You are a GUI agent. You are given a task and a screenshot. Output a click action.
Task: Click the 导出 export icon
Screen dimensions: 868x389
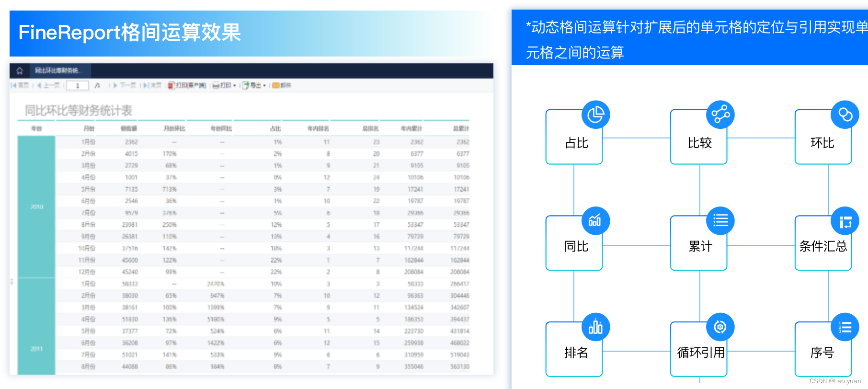(x=246, y=85)
